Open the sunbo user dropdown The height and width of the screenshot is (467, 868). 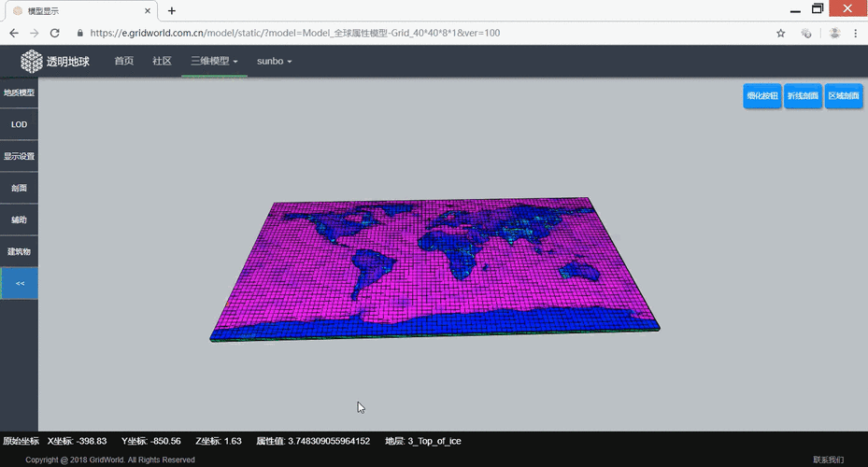click(x=274, y=61)
